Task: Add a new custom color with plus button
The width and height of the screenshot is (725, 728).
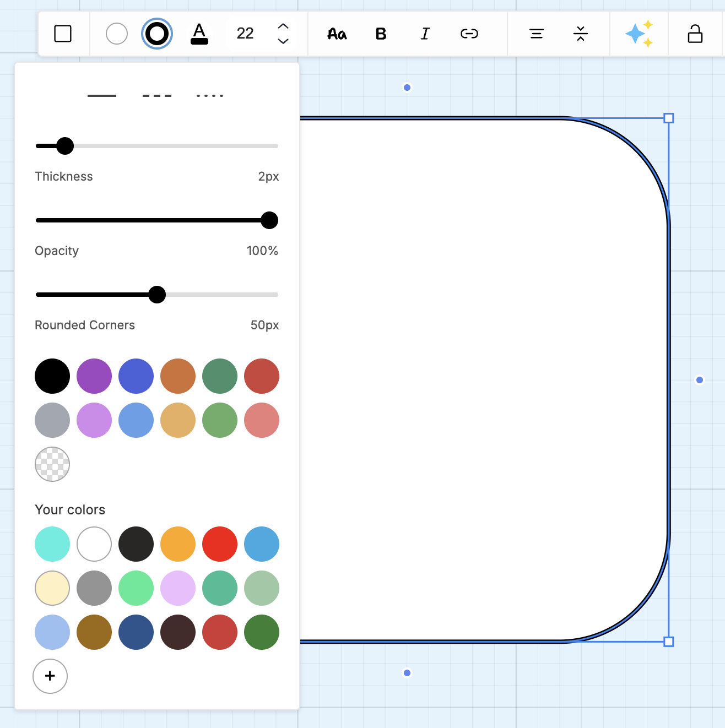Action: pyautogui.click(x=50, y=676)
